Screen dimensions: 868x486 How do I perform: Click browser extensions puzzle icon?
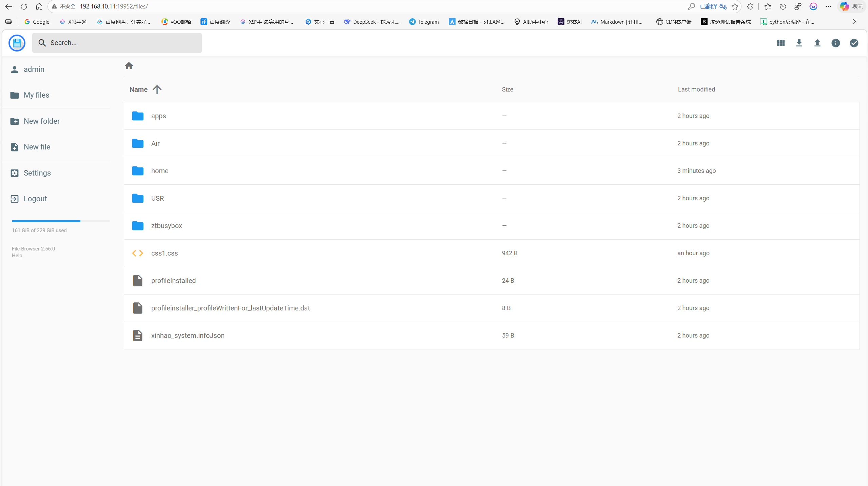(x=750, y=6)
